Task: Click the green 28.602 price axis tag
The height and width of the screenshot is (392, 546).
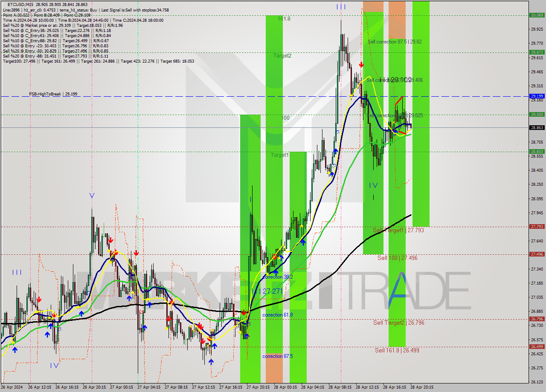Action: (x=537, y=151)
